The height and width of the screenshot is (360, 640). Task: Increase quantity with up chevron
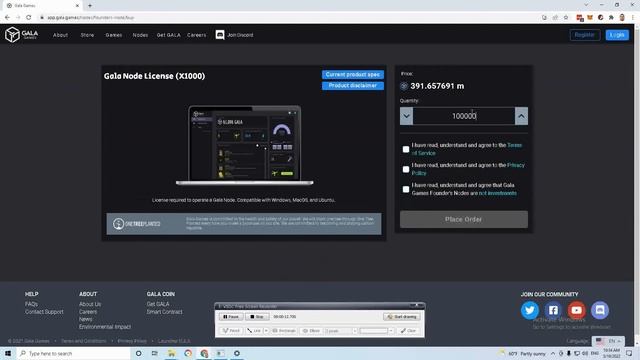click(521, 116)
